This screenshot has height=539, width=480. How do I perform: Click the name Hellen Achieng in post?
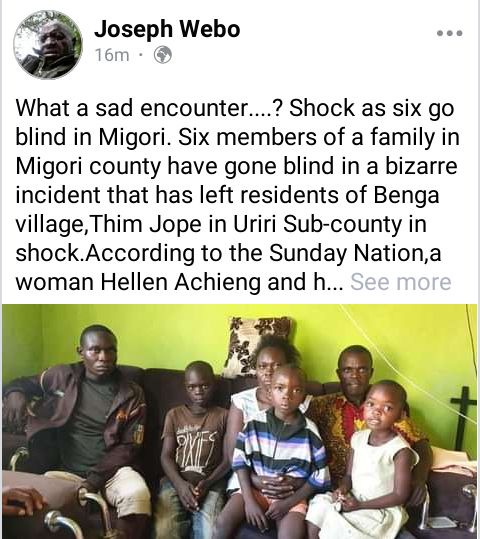click(182, 282)
